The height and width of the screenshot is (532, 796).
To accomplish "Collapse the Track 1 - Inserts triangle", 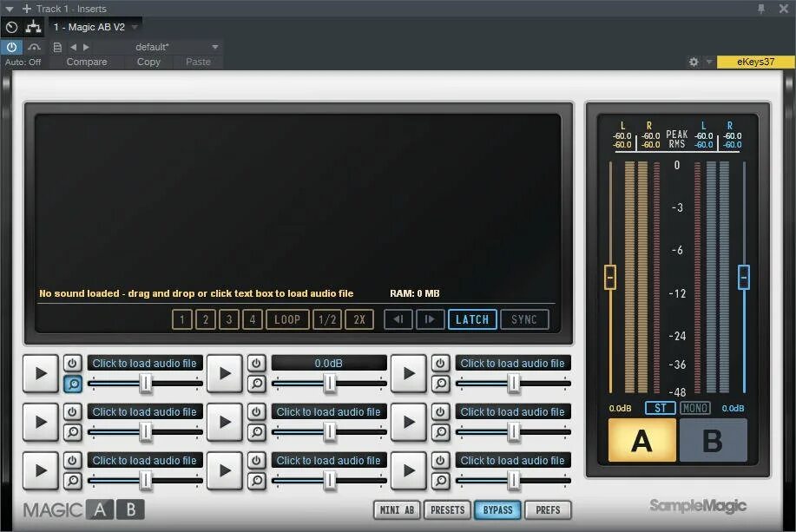I will click(x=10, y=9).
